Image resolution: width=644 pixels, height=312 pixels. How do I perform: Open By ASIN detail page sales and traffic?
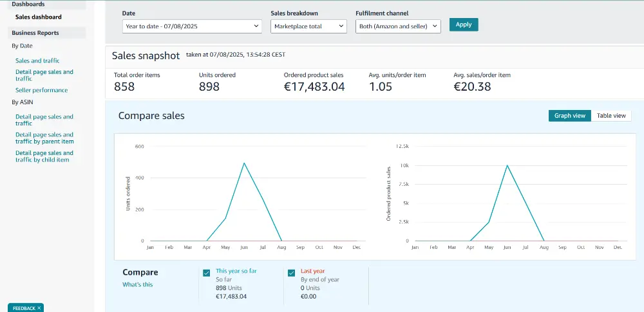point(44,120)
